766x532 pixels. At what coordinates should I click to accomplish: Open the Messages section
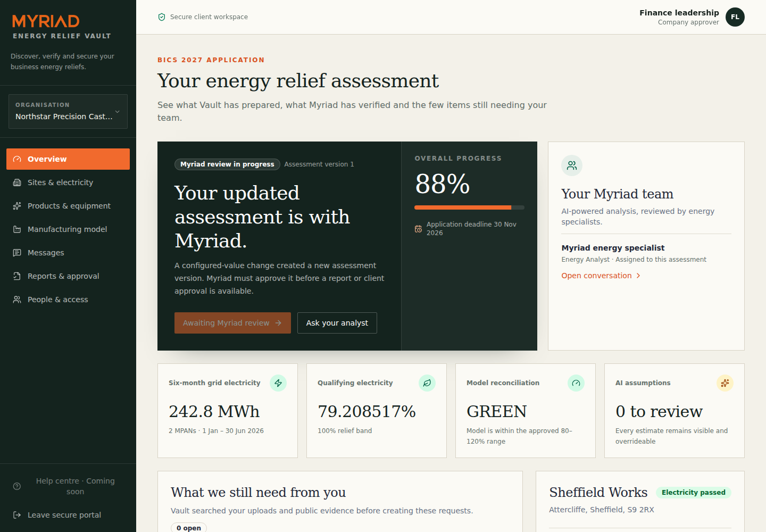(x=68, y=253)
